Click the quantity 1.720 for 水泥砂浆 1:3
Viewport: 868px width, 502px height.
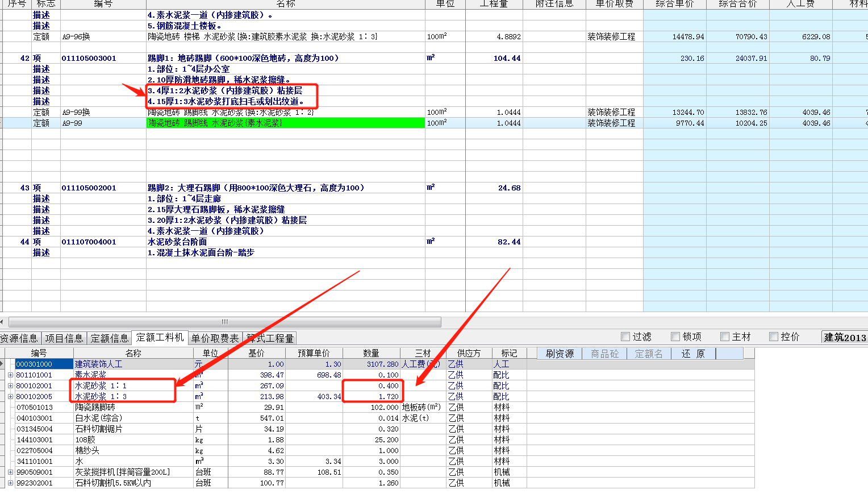click(389, 397)
